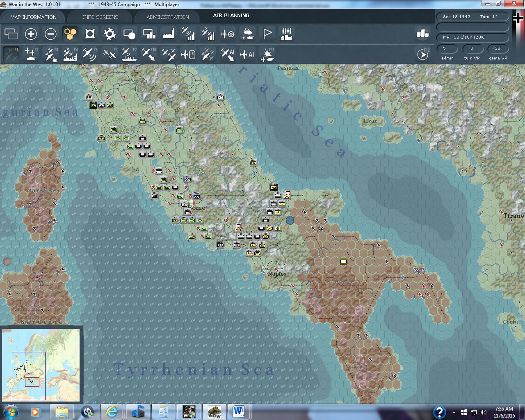525x420 pixels.
Task: Click the F11 explosion ground icon
Action: [x=268, y=54]
